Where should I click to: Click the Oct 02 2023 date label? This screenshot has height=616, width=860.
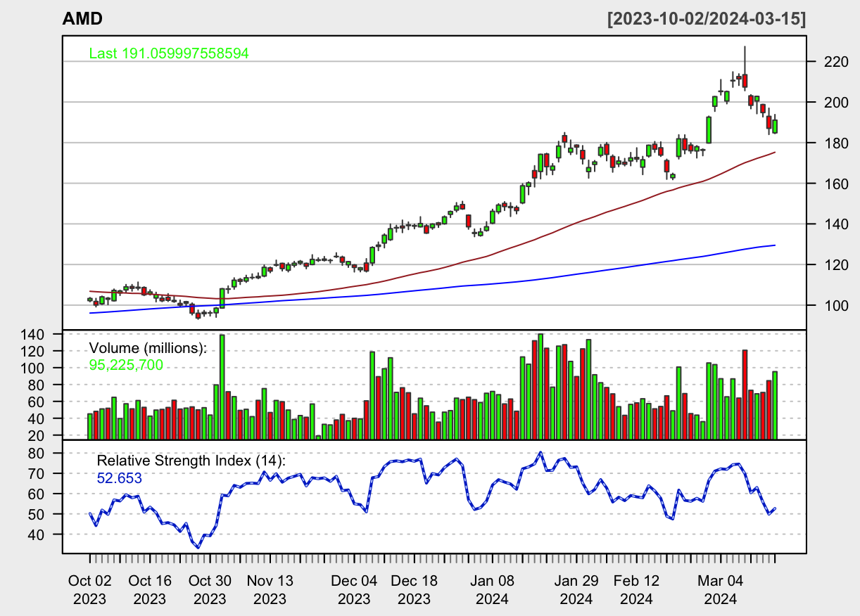pos(90,591)
